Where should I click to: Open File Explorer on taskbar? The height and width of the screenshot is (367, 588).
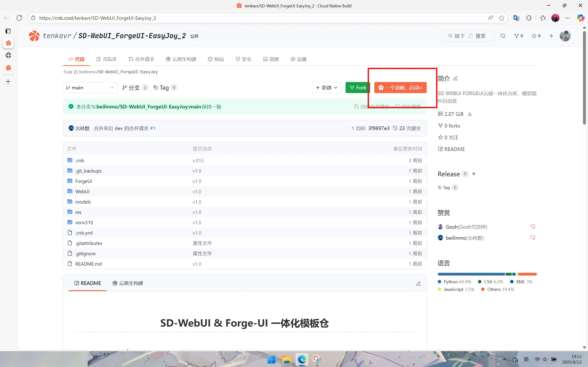287,359
